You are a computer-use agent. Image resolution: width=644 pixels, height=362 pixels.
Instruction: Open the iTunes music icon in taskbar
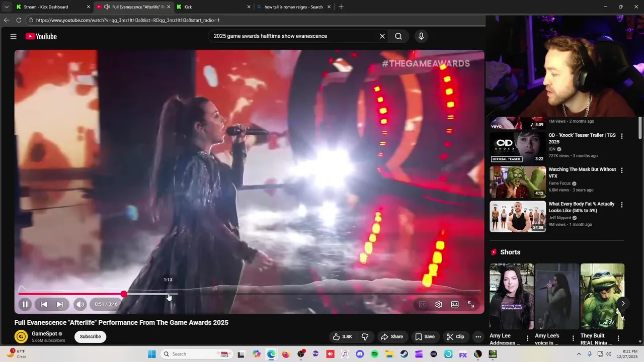tap(345, 354)
